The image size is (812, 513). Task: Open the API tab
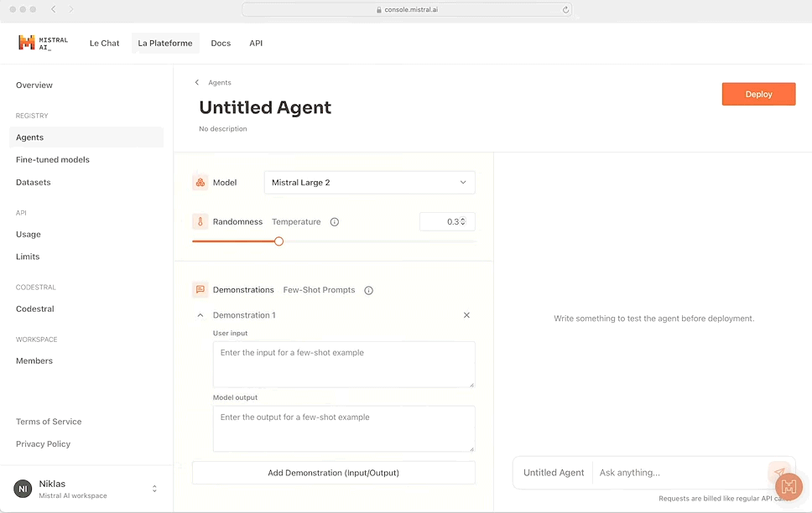pos(256,43)
